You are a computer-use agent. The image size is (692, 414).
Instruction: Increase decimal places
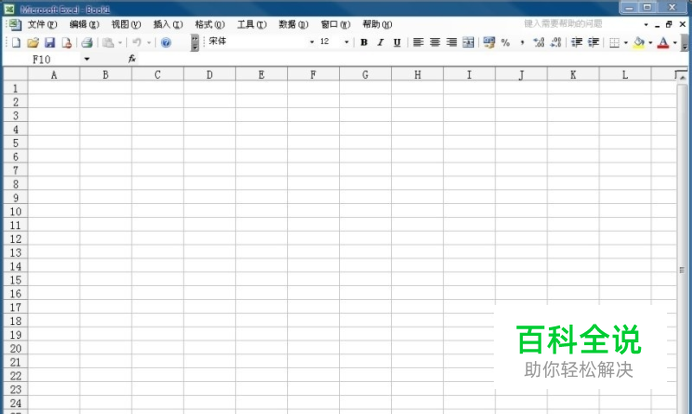tap(539, 42)
